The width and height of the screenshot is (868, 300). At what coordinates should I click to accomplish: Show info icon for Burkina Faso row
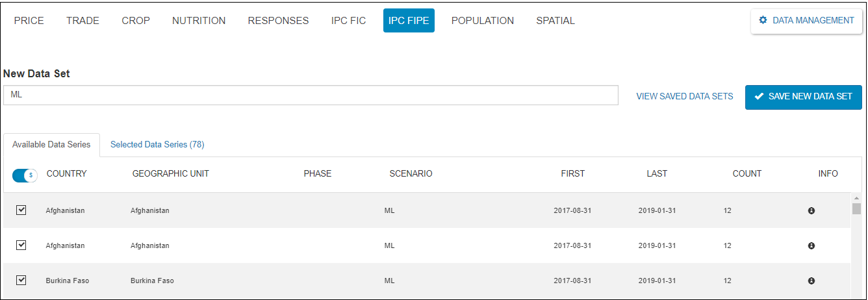pyautogui.click(x=811, y=281)
